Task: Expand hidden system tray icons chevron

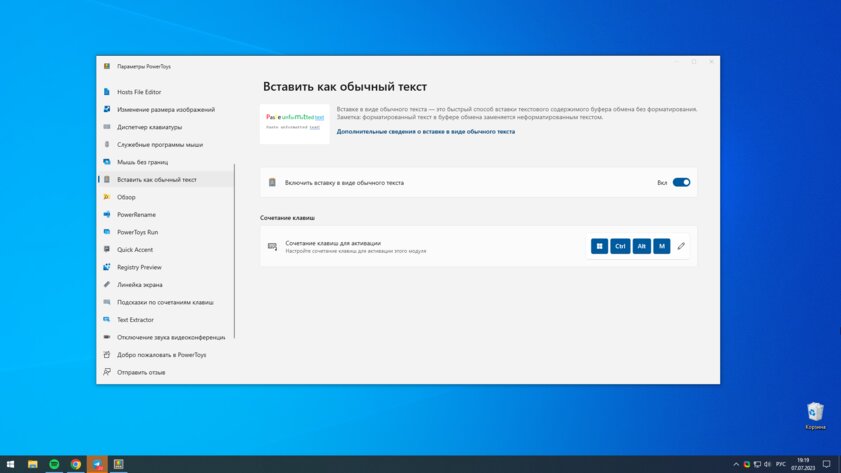Action: [x=736, y=464]
